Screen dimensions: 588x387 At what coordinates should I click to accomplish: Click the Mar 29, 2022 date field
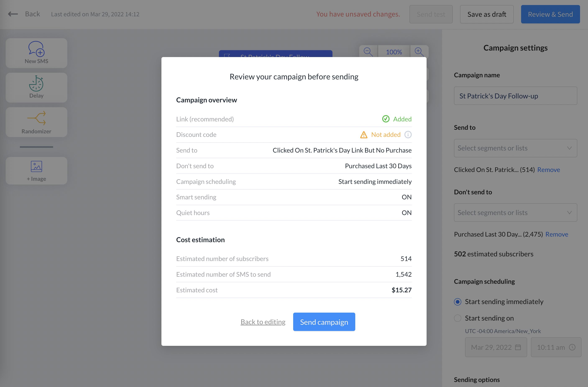tap(496, 347)
